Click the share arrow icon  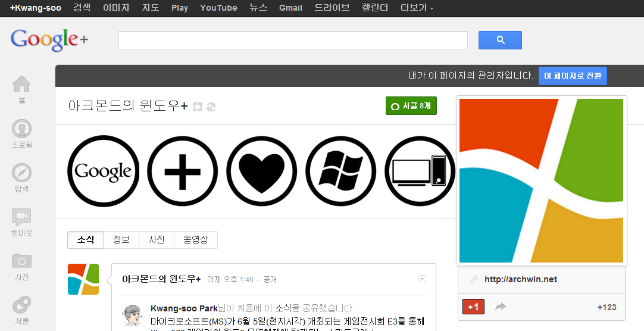coord(500,307)
